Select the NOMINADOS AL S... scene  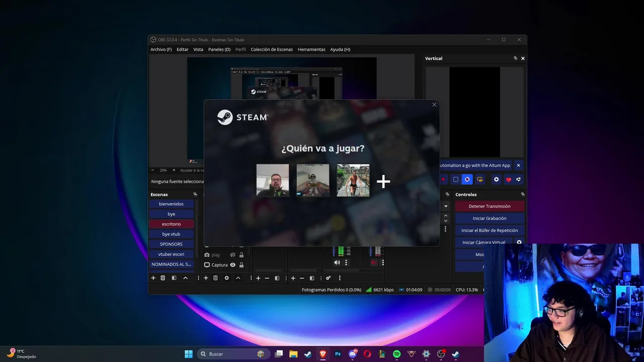[171, 264]
